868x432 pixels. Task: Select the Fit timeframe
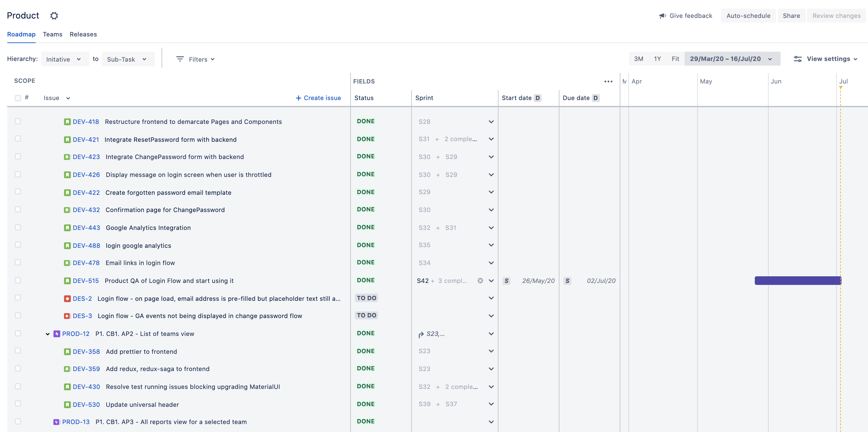click(675, 59)
